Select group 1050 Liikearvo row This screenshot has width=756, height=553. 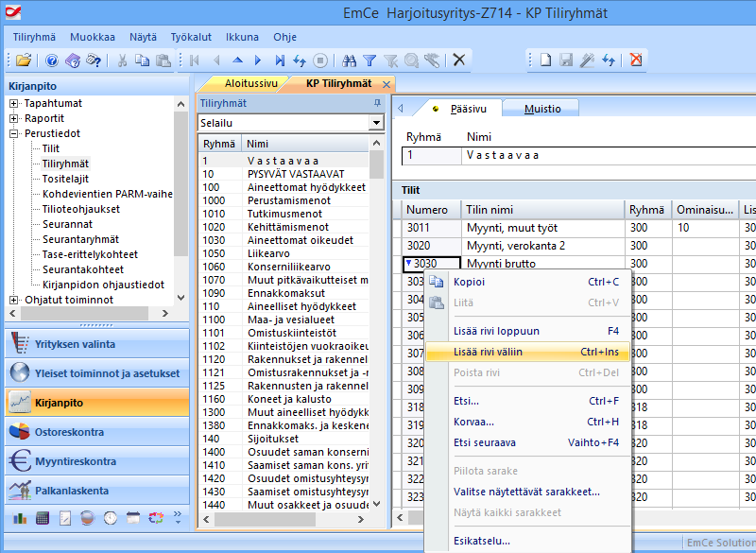tap(283, 253)
